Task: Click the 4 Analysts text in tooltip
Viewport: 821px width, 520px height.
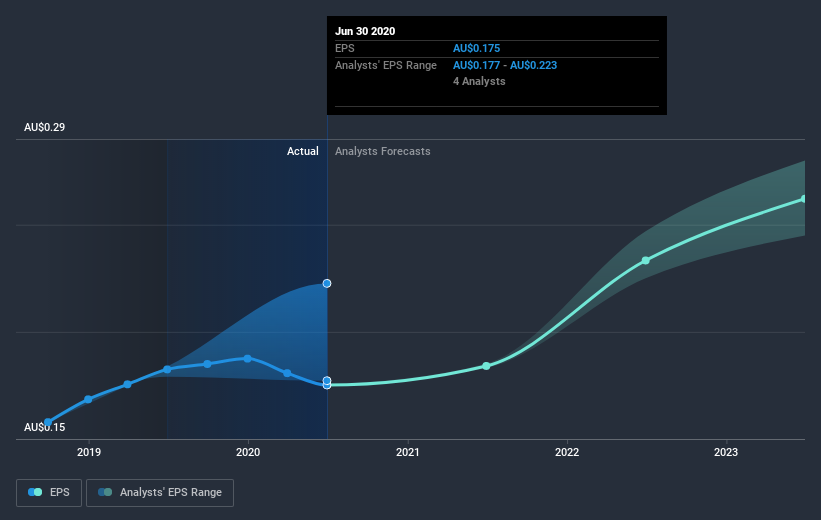Action: click(479, 81)
